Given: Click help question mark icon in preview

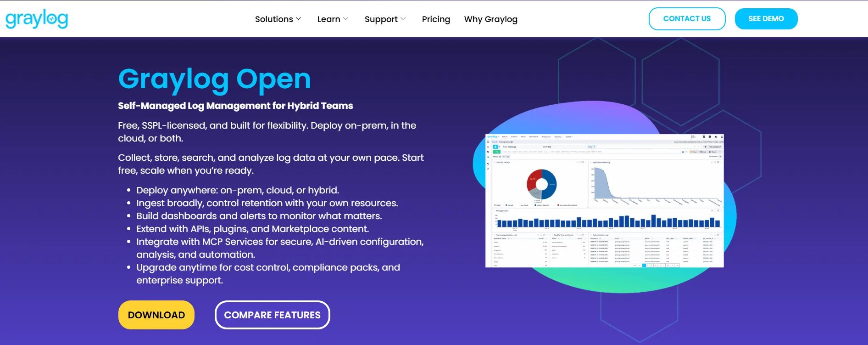Looking at the screenshot, I should coord(710,137).
